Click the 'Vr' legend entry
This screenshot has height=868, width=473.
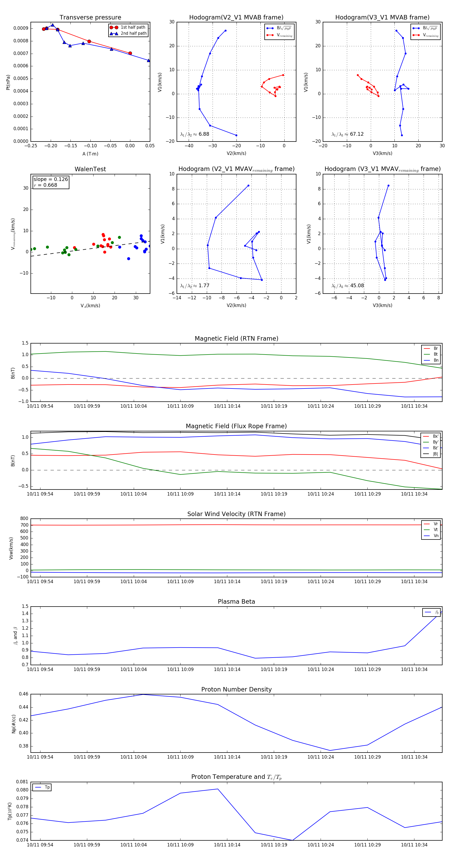point(431,524)
